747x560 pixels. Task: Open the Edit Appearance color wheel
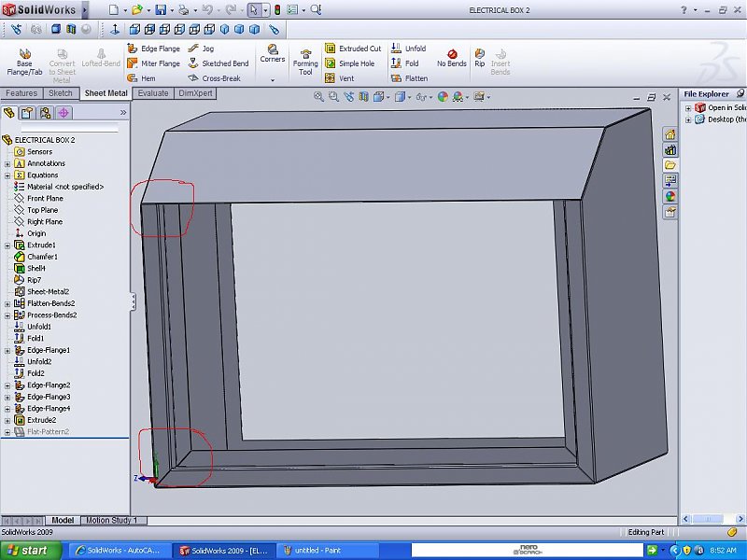click(443, 96)
